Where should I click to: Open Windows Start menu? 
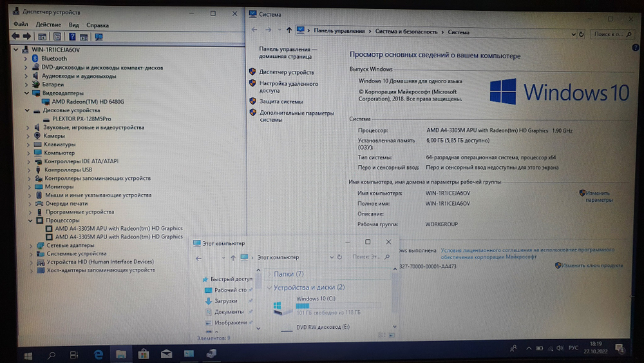(28, 356)
